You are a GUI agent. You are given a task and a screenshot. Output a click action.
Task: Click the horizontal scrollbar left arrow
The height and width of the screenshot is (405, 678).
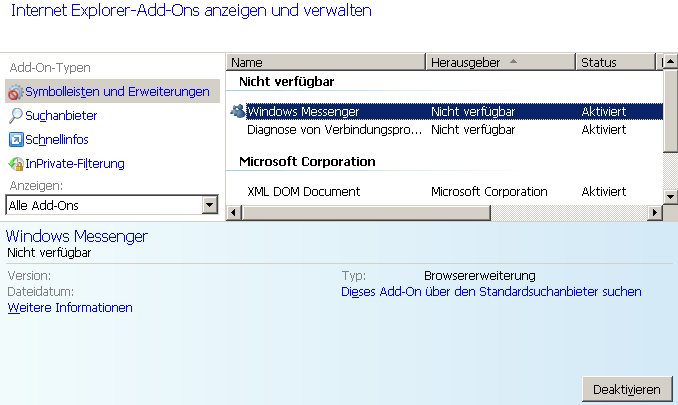coord(234,213)
